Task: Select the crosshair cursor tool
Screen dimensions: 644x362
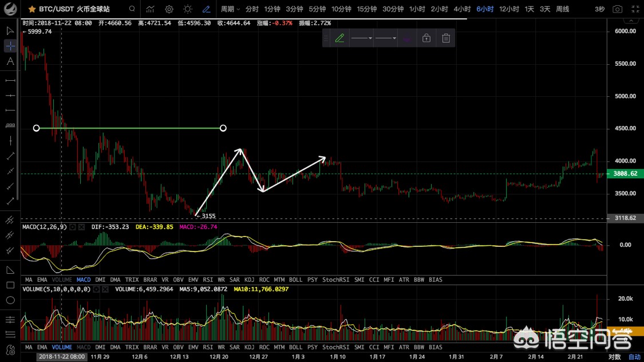Action: 10,46
